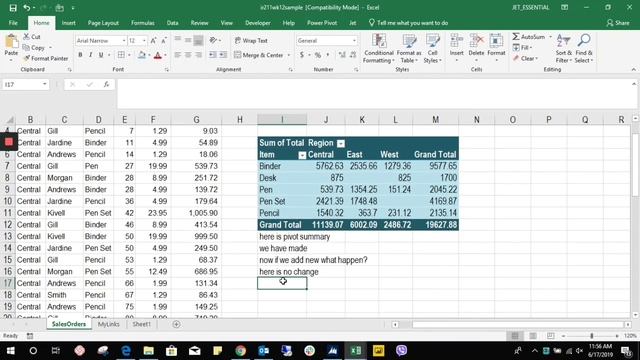The width and height of the screenshot is (640, 360).
Task: Apply the Fill Color bucket
Action: pos(142,55)
